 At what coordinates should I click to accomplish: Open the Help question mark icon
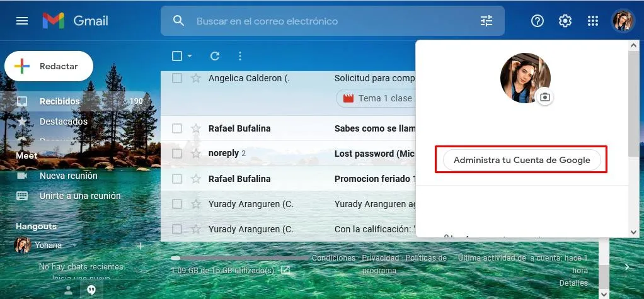click(x=538, y=21)
